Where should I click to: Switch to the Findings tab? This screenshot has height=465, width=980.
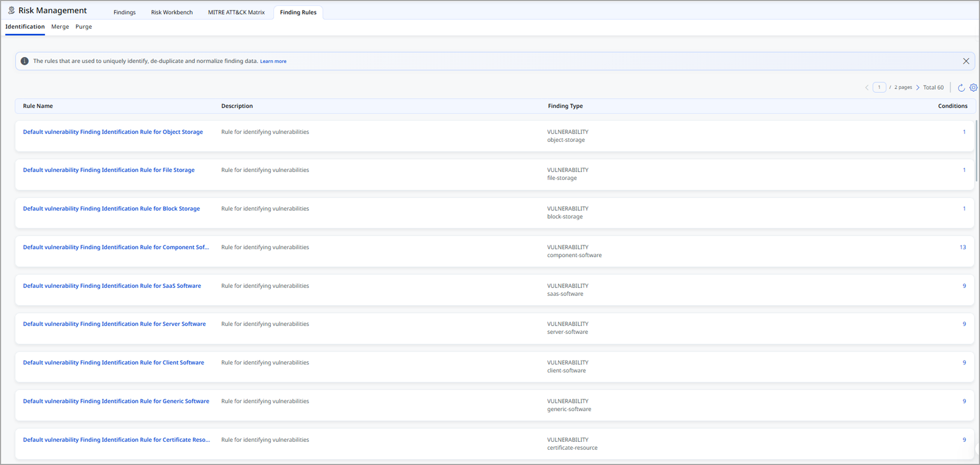tap(125, 13)
